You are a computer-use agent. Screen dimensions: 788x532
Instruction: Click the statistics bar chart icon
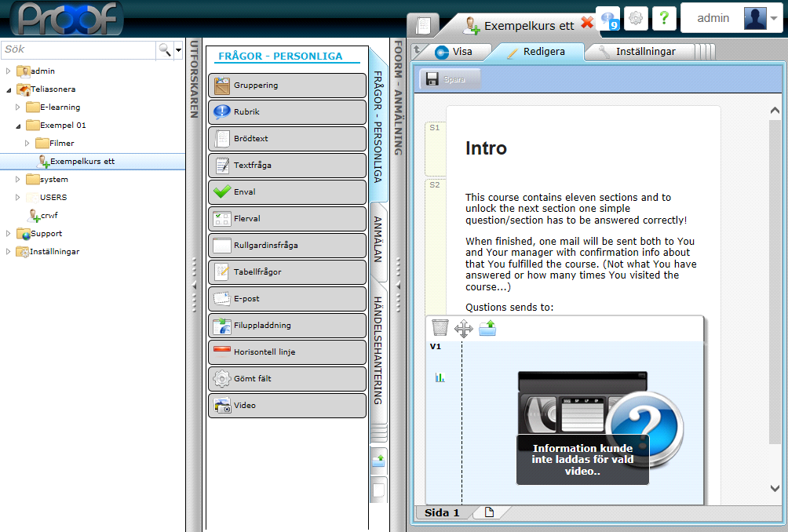tap(440, 377)
